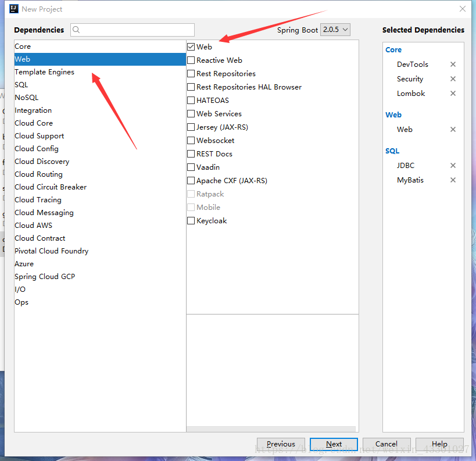476x461 pixels.
Task: Click Web heading in Selected Dependencies
Action: click(393, 115)
